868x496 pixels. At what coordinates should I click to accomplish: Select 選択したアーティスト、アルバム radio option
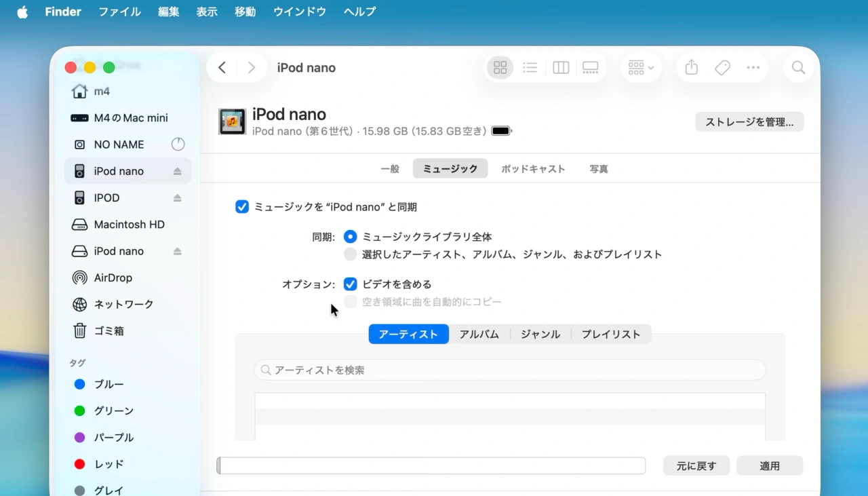point(350,254)
